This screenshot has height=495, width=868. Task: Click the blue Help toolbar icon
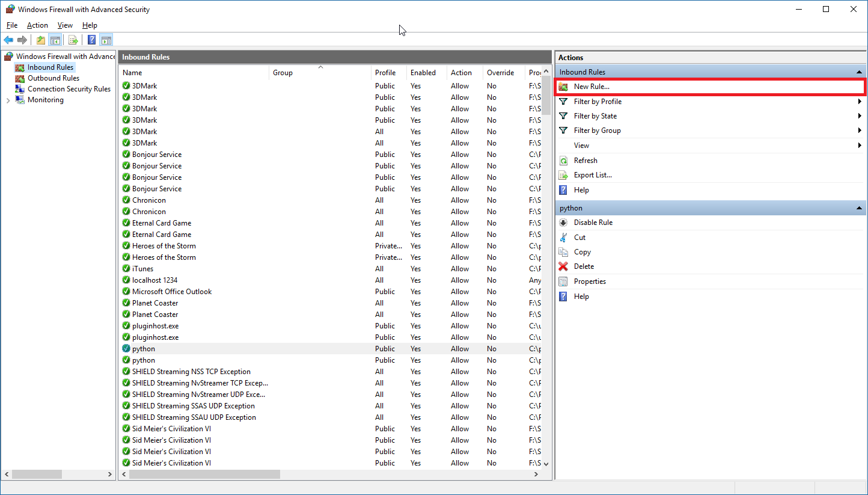(x=91, y=40)
